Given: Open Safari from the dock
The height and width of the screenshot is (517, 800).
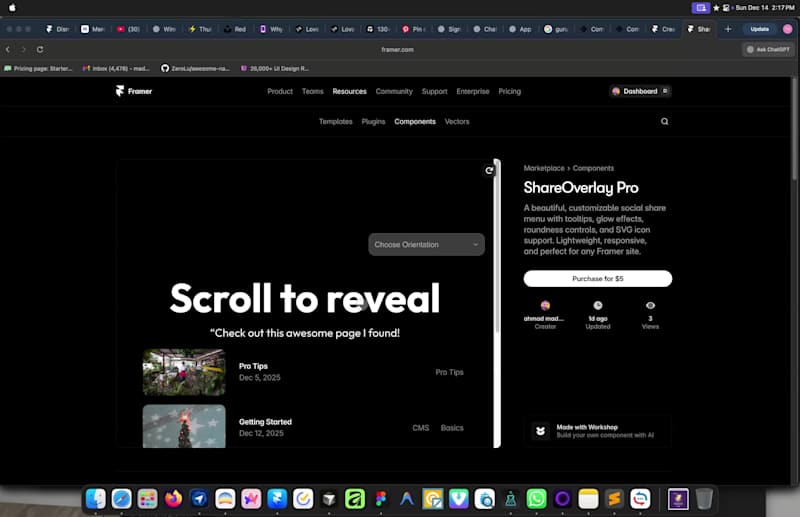Looking at the screenshot, I should click(x=121, y=499).
